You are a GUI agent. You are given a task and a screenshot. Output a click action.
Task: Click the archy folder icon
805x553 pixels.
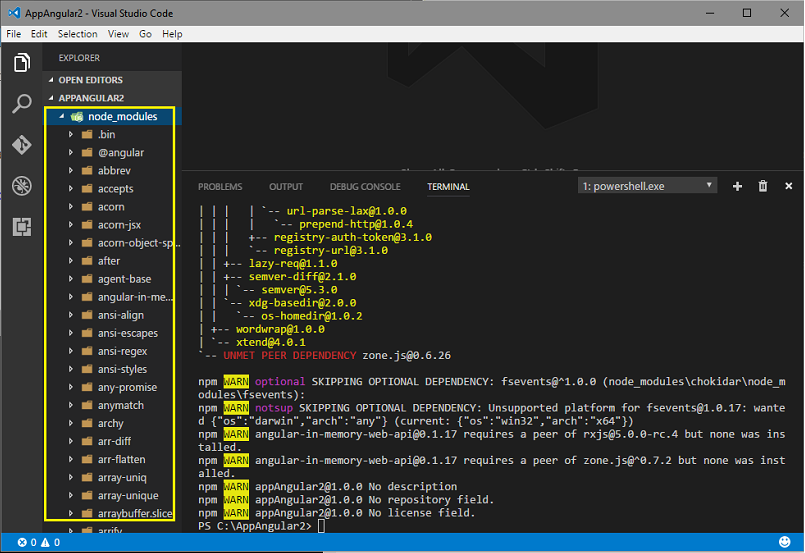(87, 424)
